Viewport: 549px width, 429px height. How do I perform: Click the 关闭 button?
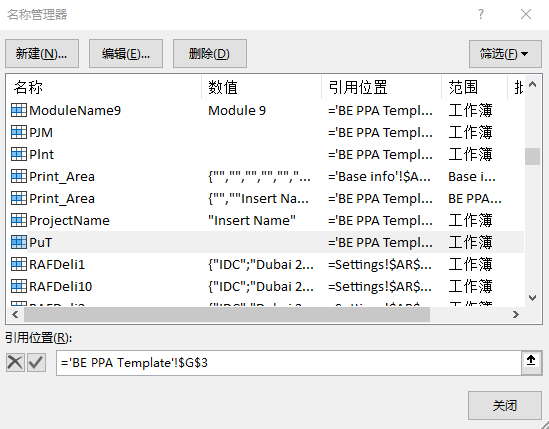(x=505, y=406)
